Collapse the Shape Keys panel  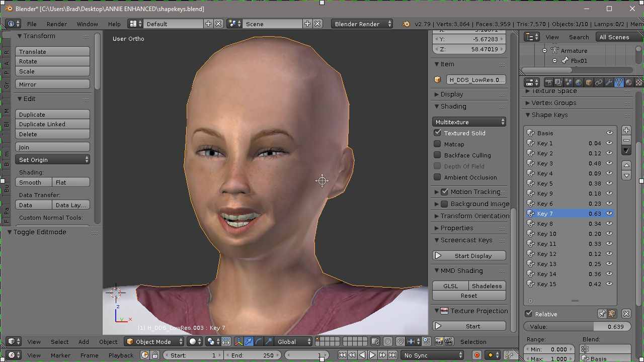pyautogui.click(x=549, y=115)
